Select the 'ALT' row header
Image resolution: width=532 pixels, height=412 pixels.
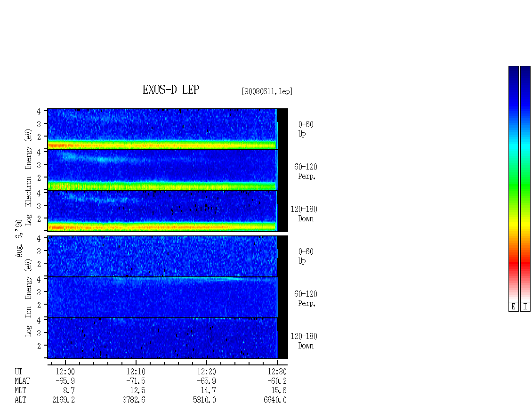20,400
